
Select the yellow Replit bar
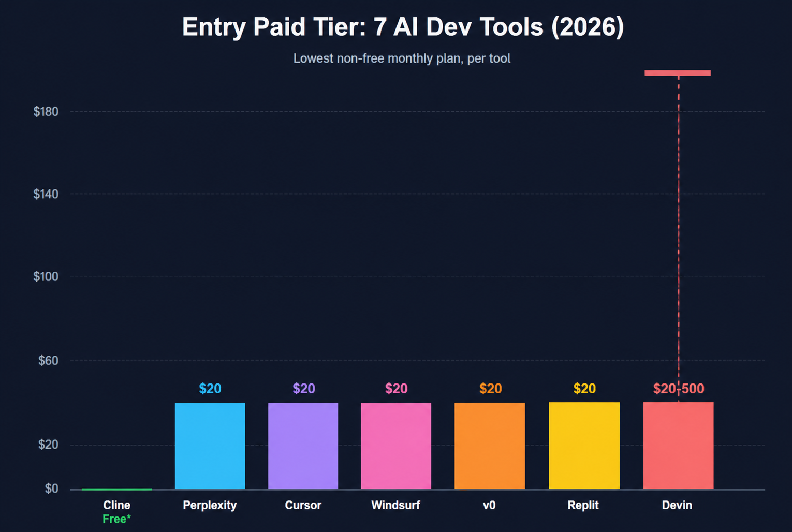(584, 446)
